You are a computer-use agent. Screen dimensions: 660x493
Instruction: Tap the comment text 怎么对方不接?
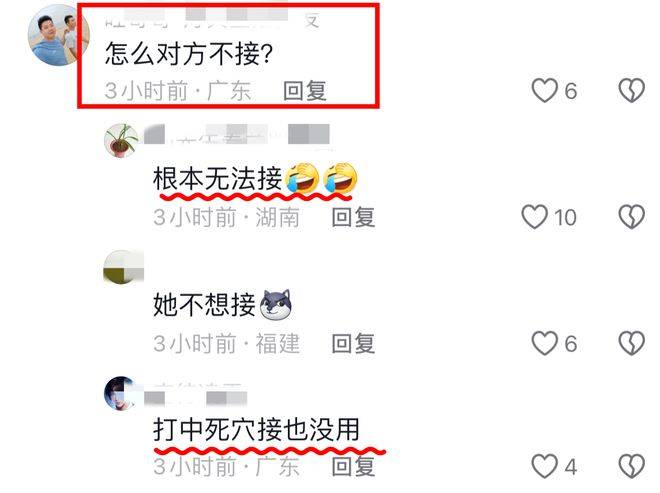tap(189, 54)
